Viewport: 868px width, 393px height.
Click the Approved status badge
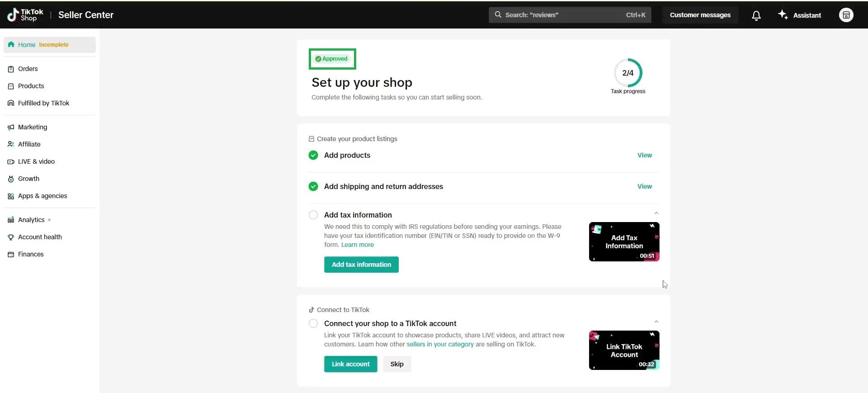[332, 59]
